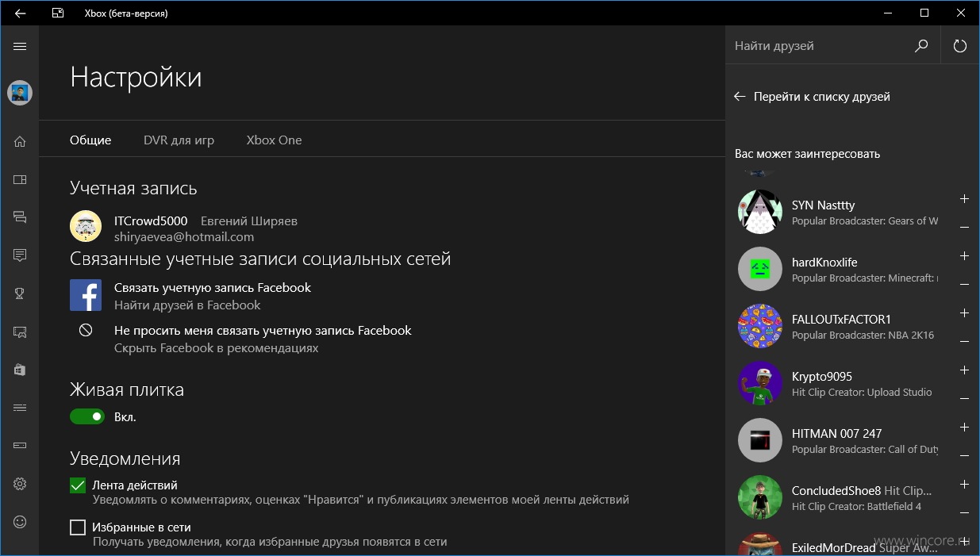
Task: Click the search magnifier icon
Action: point(921,46)
